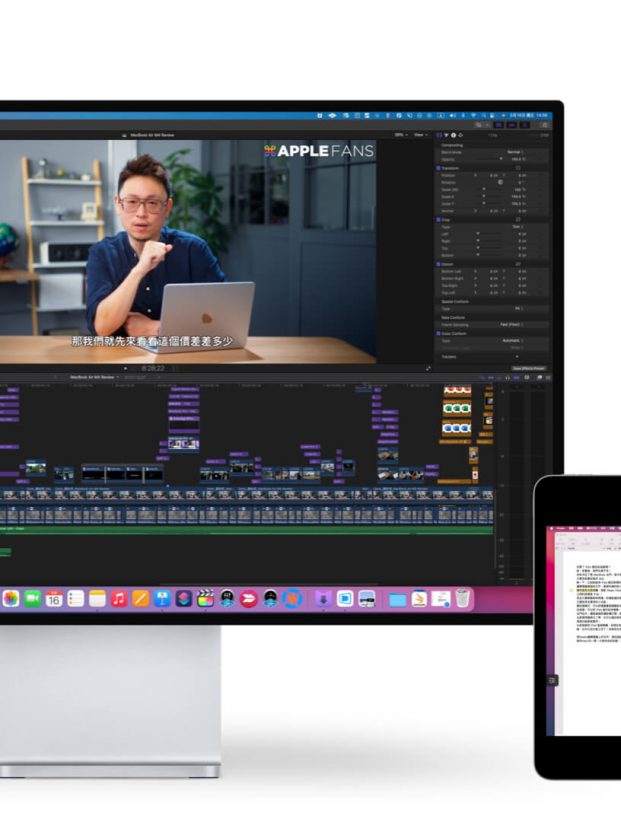Open FaceTime from the Dock

(x=32, y=598)
